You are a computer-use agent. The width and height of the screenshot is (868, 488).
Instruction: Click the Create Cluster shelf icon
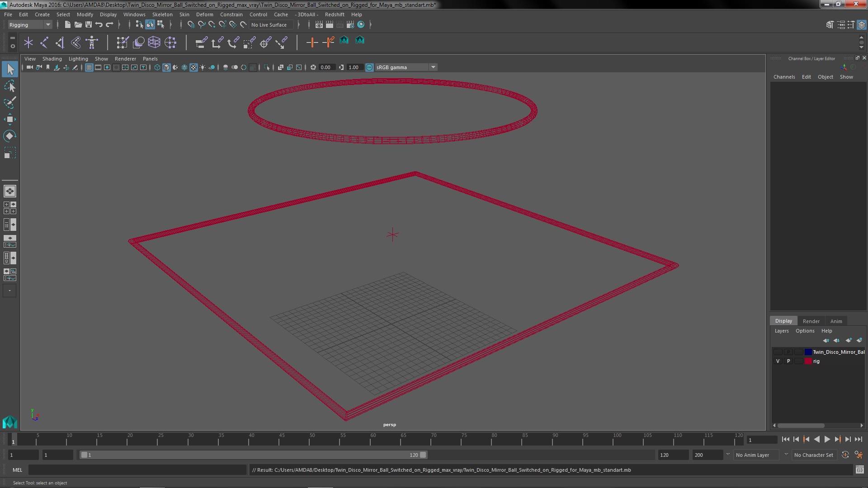(170, 42)
